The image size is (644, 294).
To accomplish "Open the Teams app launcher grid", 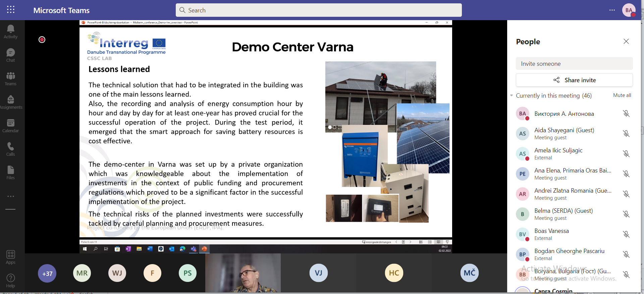I will tap(11, 10).
